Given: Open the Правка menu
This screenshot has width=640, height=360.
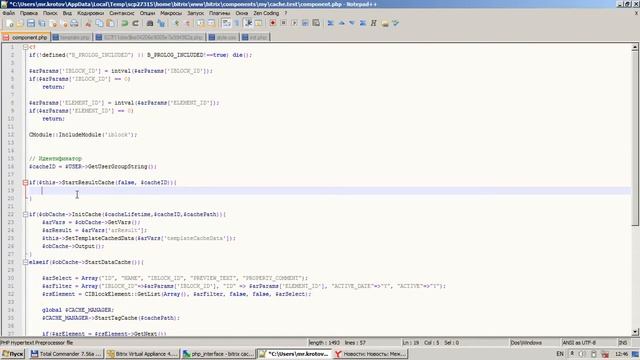Looking at the screenshot, I should click(29, 13).
